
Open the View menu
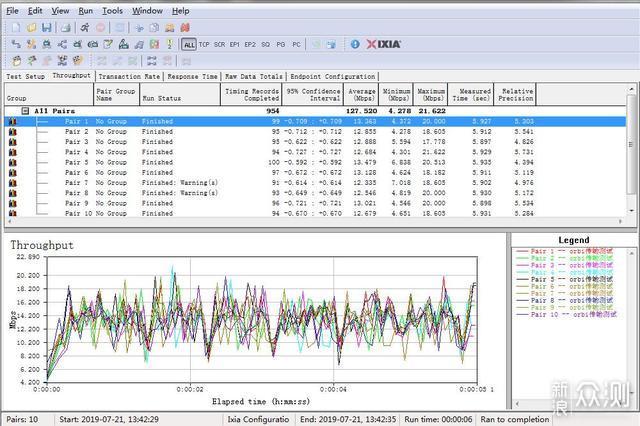pyautogui.click(x=60, y=11)
